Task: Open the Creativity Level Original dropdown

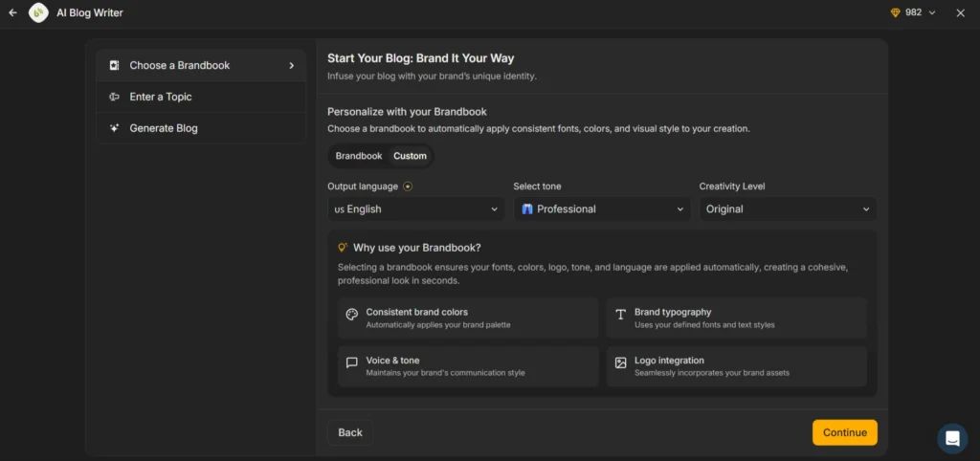Action: pos(788,209)
